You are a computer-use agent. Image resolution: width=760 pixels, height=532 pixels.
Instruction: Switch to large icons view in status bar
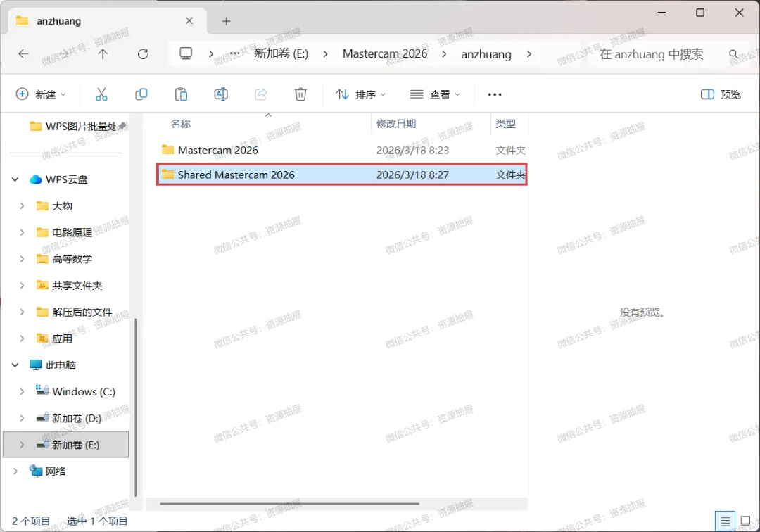746,521
